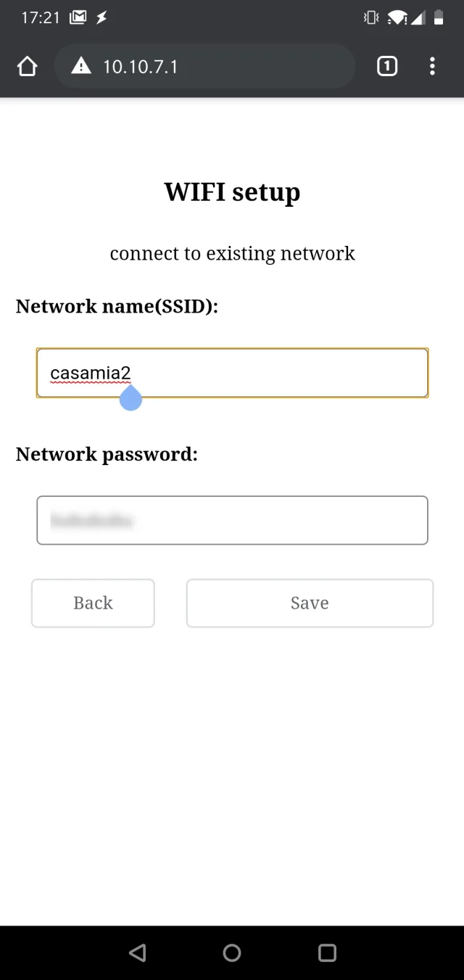Tap the clock showing 17:21
The height and width of the screenshot is (980, 464).
[x=41, y=17]
